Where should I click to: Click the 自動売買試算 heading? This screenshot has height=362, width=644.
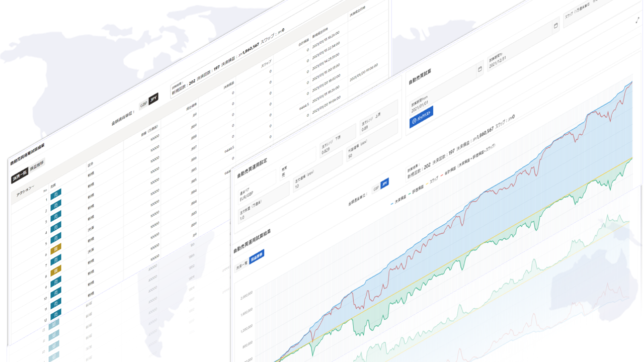click(421, 75)
